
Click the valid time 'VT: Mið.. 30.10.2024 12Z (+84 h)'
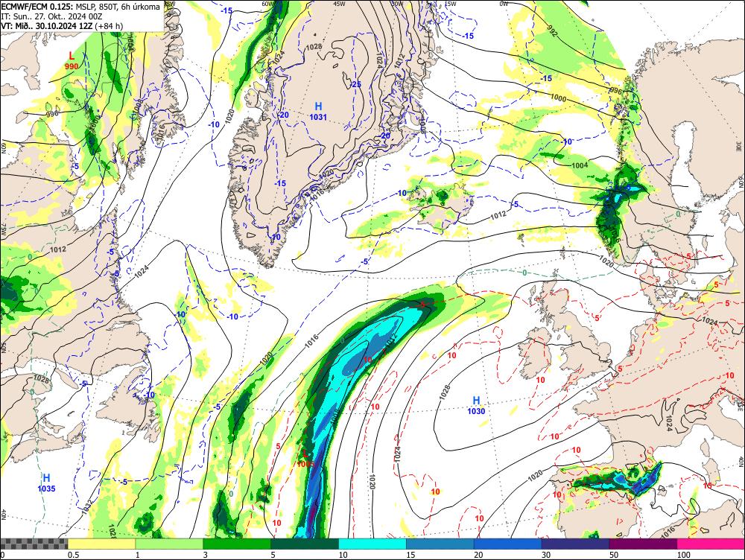click(62, 25)
